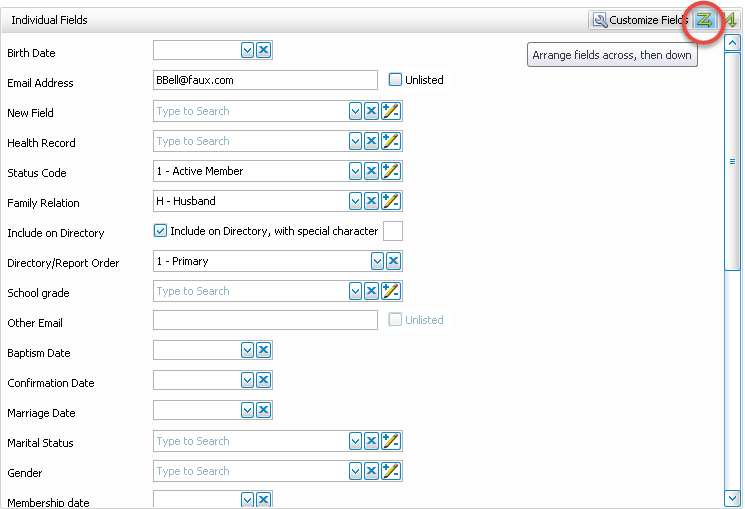Click the Other Email input field

point(265,320)
